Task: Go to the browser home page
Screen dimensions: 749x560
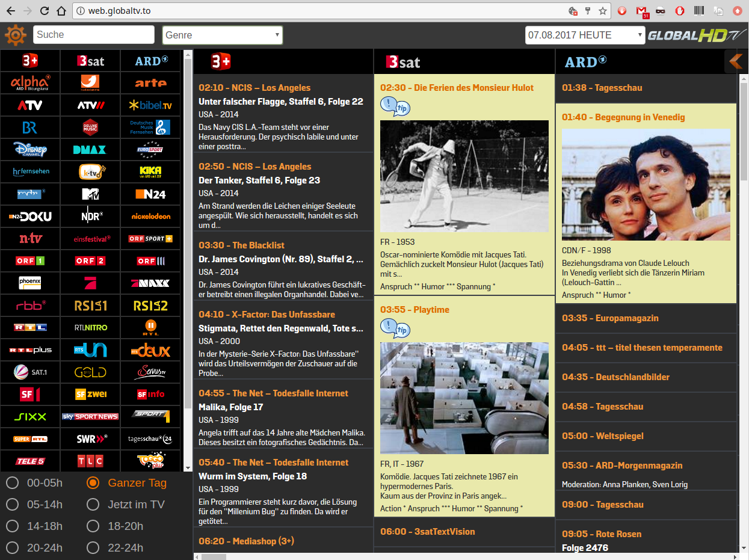Action: (x=61, y=11)
